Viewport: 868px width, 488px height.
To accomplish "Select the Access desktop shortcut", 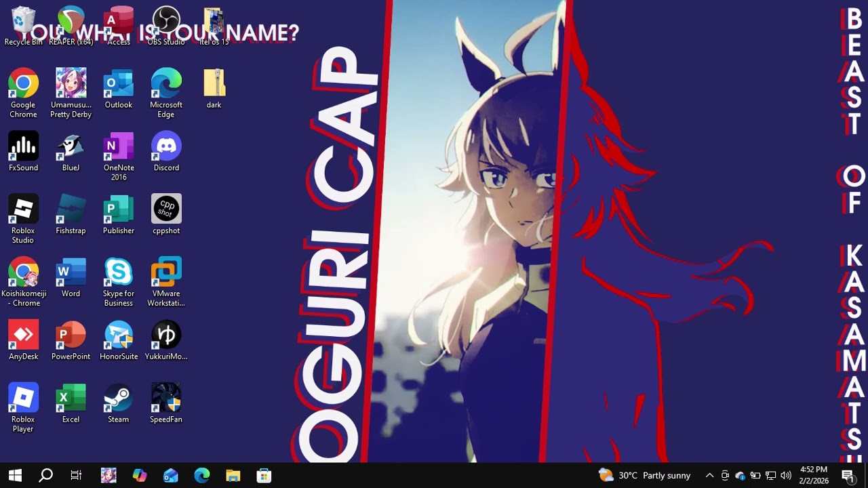I will (x=119, y=26).
